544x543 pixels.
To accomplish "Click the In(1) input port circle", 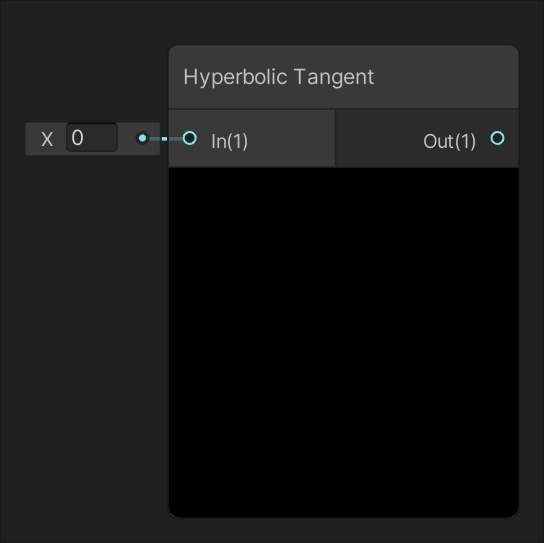I will point(190,138).
